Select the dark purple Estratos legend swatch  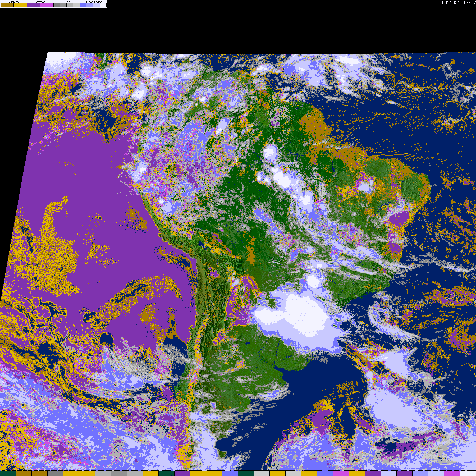point(34,5)
